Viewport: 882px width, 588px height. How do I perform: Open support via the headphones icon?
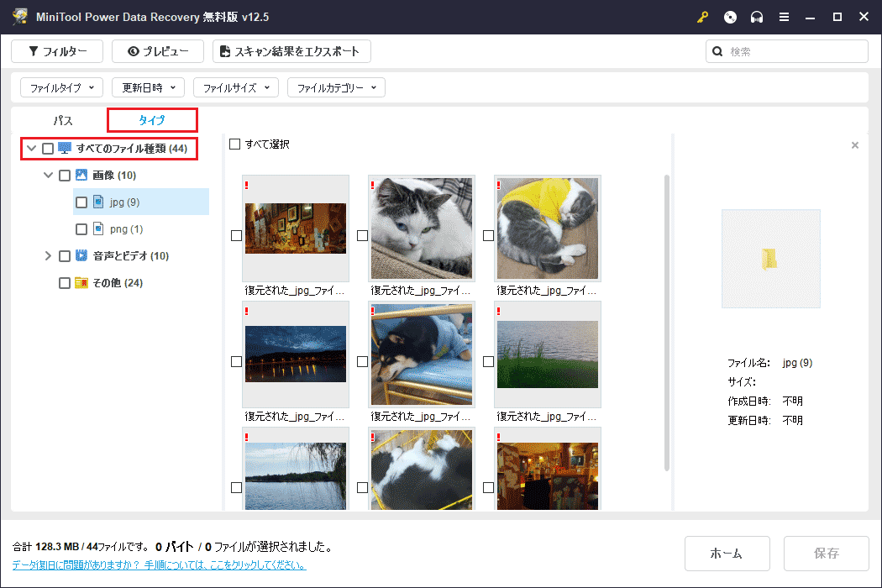tap(757, 17)
